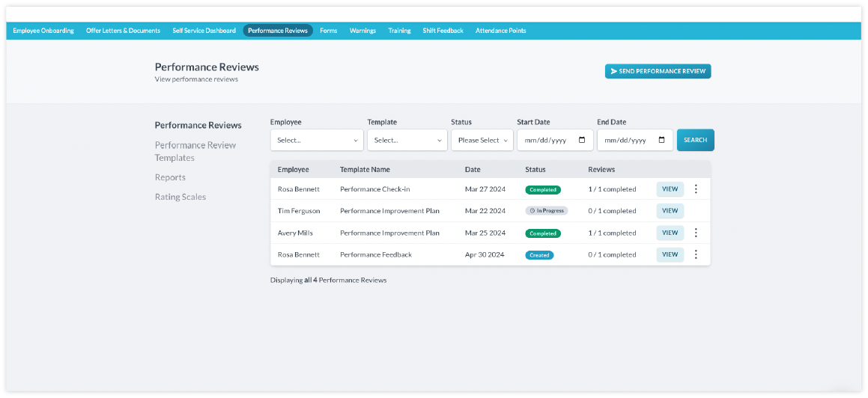Go to the Attendance Points tab
The image size is (868, 398).
[x=500, y=31]
